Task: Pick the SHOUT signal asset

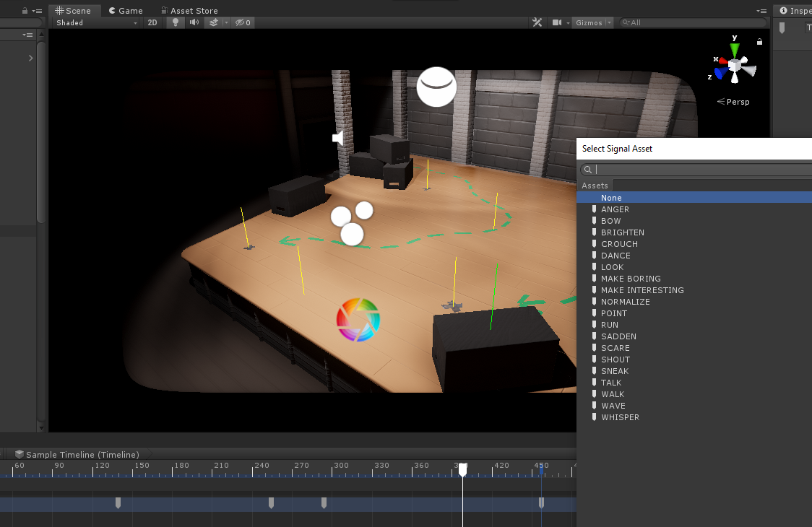Action: (694, 360)
